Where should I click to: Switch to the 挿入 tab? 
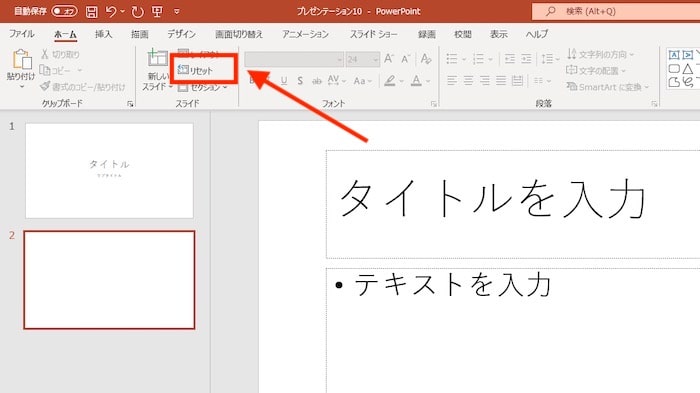point(103,34)
